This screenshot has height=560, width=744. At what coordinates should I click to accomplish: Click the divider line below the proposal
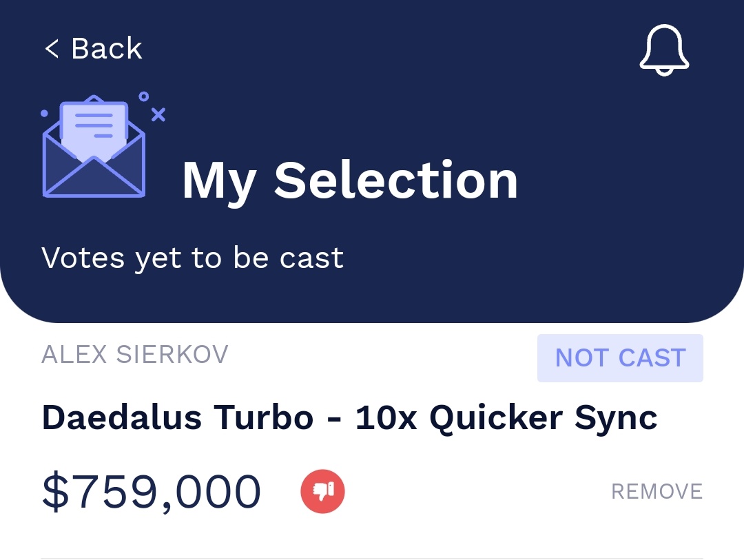[372, 559]
